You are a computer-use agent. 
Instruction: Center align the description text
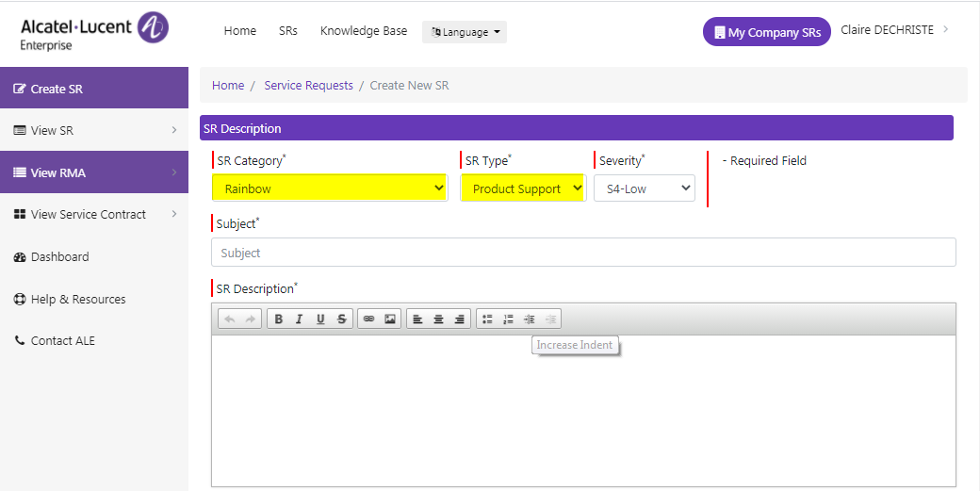(x=438, y=319)
